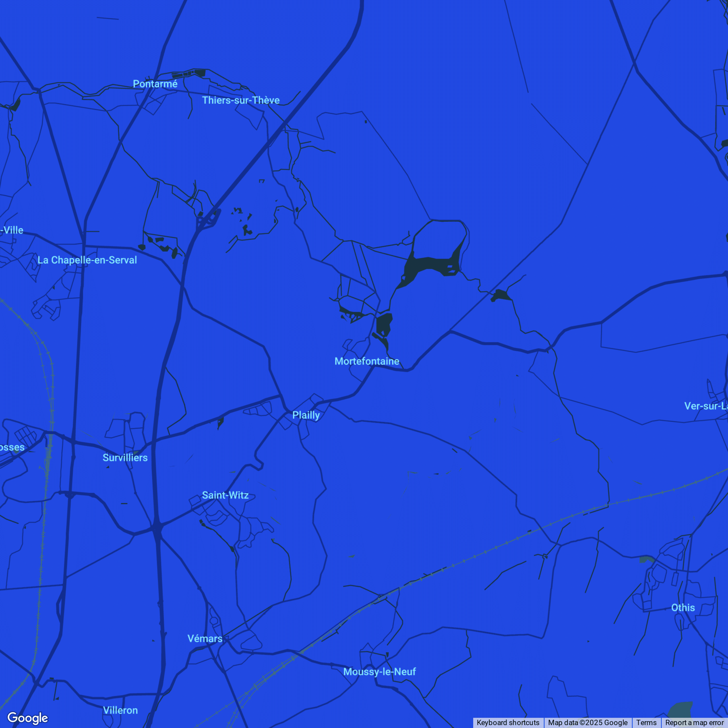Click the Moussy-le-Neuf label

pos(379,671)
